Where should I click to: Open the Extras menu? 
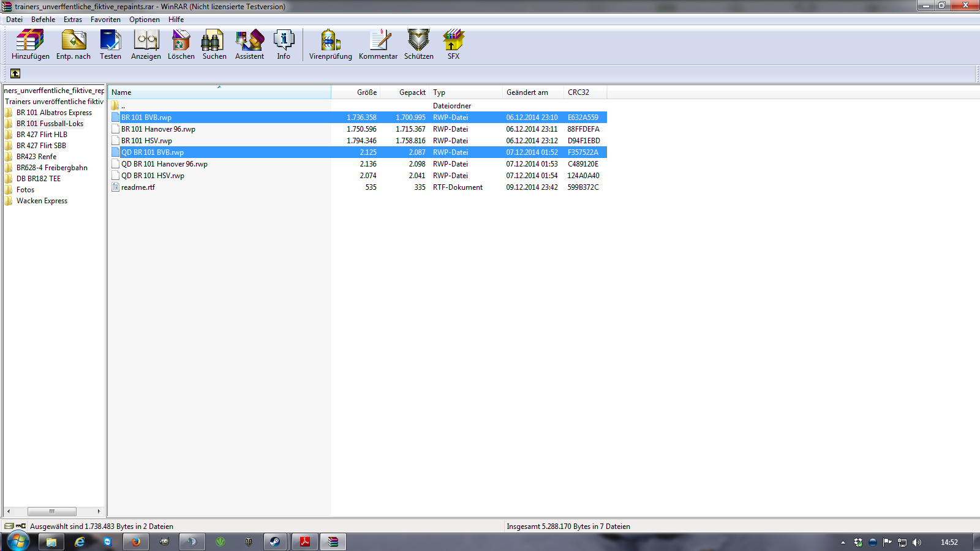(73, 20)
